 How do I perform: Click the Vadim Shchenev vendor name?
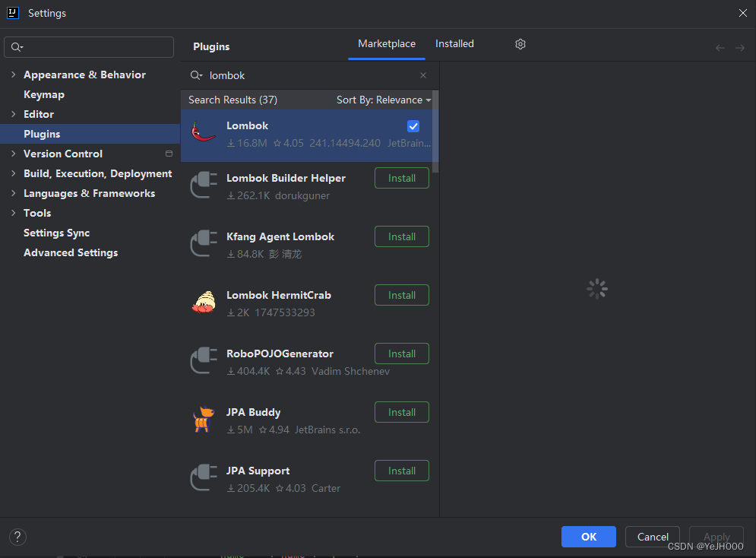pos(350,371)
